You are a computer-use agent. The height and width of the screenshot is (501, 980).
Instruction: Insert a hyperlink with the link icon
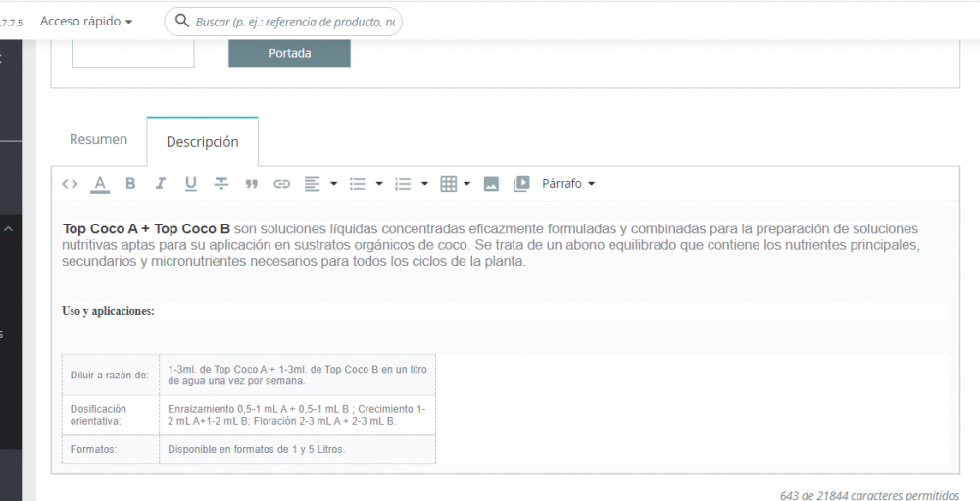tap(282, 184)
